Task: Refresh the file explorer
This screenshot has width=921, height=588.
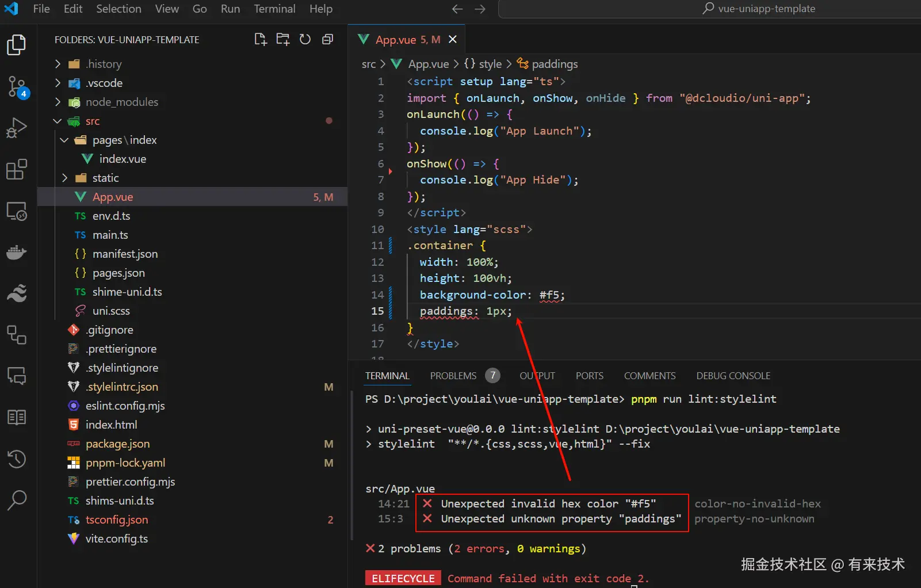Action: pyautogui.click(x=305, y=39)
